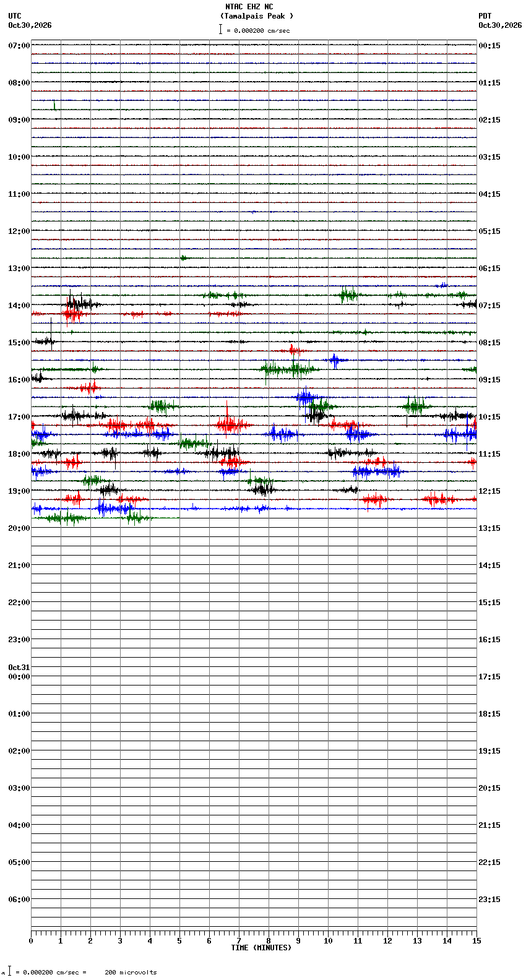This screenshot has height=980, width=526.
Task: Select the 08:00 UTC row label
Action: 19,83
